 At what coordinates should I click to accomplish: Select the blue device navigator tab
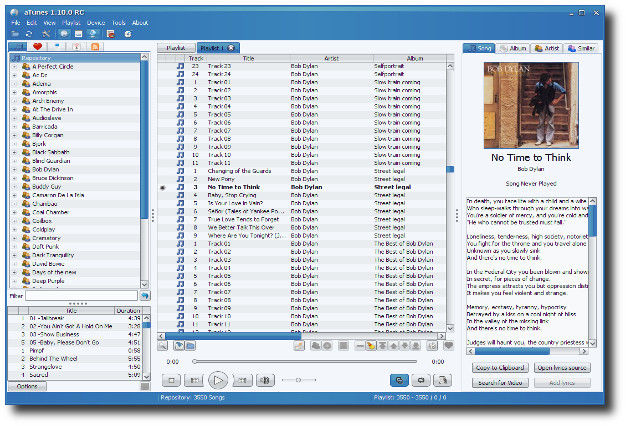pyautogui.click(x=57, y=47)
